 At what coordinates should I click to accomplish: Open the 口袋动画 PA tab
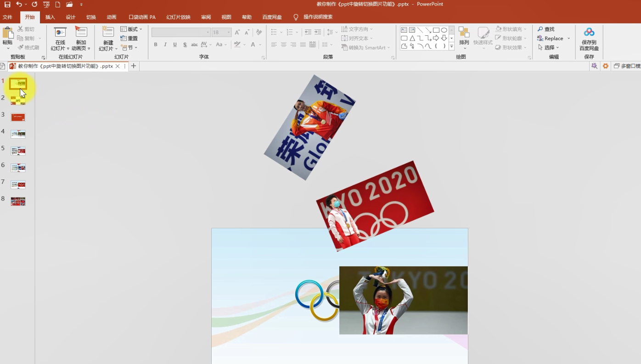tap(142, 17)
